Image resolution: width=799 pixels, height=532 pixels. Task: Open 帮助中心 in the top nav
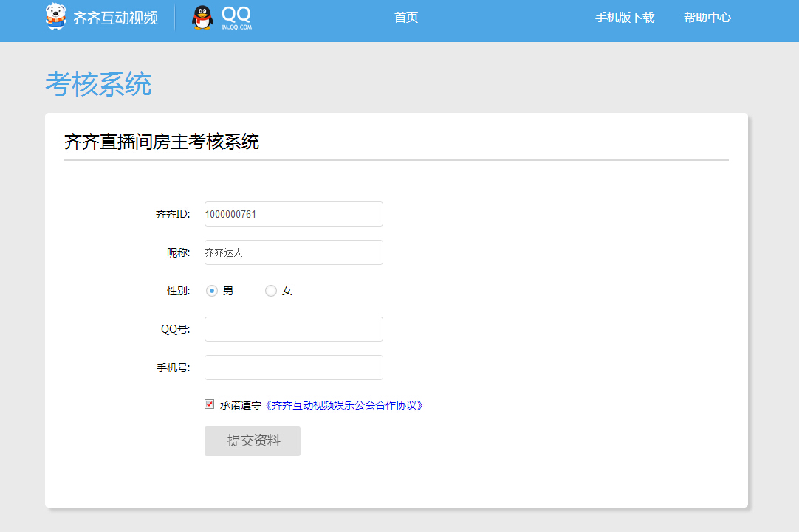[x=707, y=17]
